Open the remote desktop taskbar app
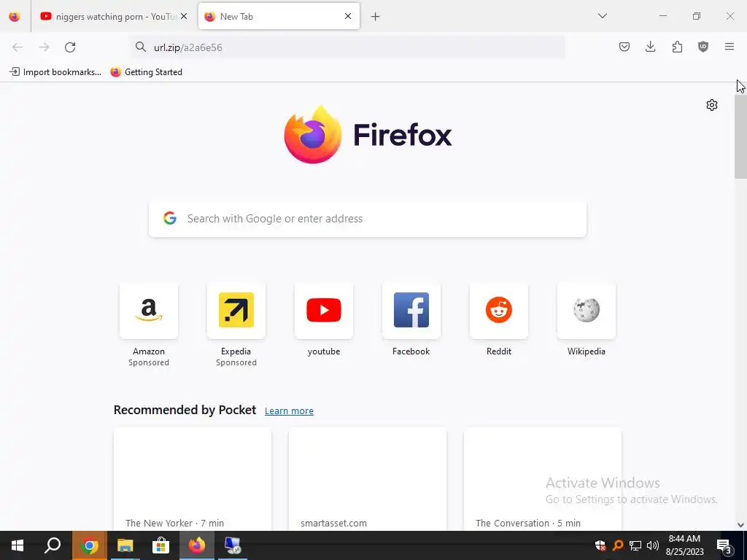This screenshot has height=560, width=747. pos(233,545)
